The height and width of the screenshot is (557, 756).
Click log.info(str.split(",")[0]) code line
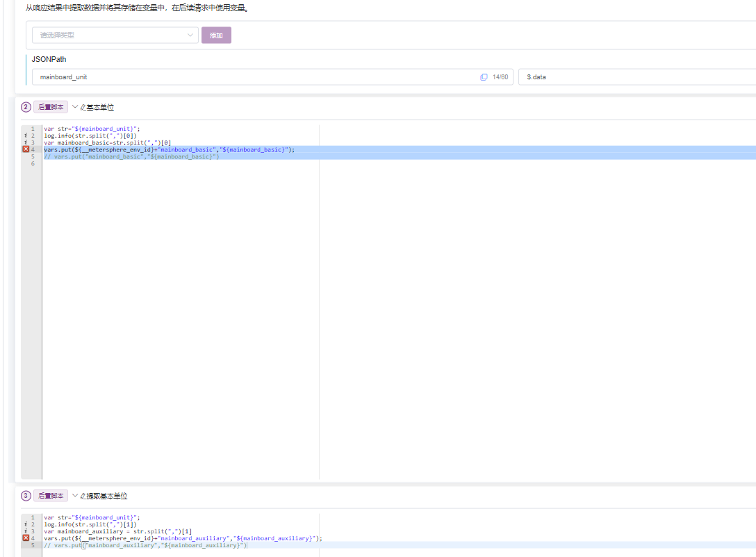(90, 136)
